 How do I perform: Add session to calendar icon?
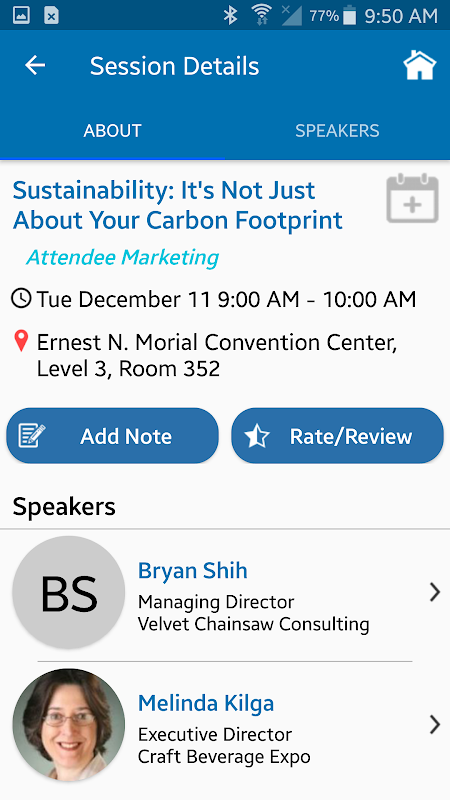click(x=412, y=198)
